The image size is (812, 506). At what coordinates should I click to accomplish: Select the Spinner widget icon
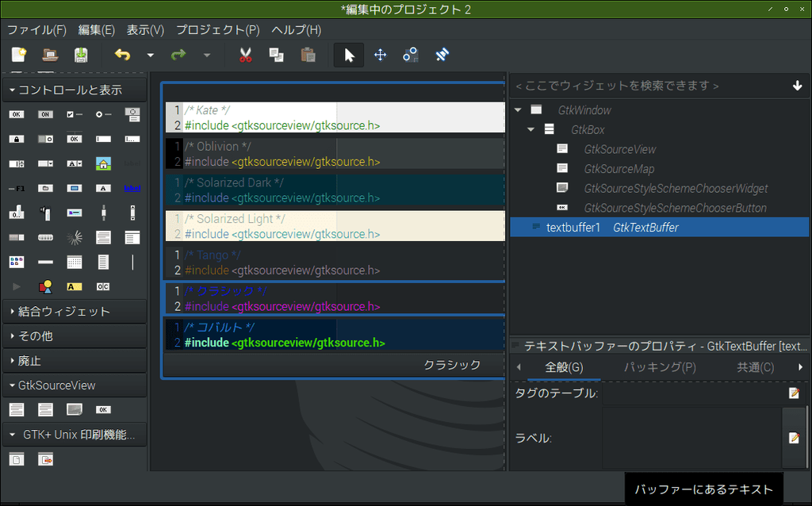pyautogui.click(x=75, y=238)
